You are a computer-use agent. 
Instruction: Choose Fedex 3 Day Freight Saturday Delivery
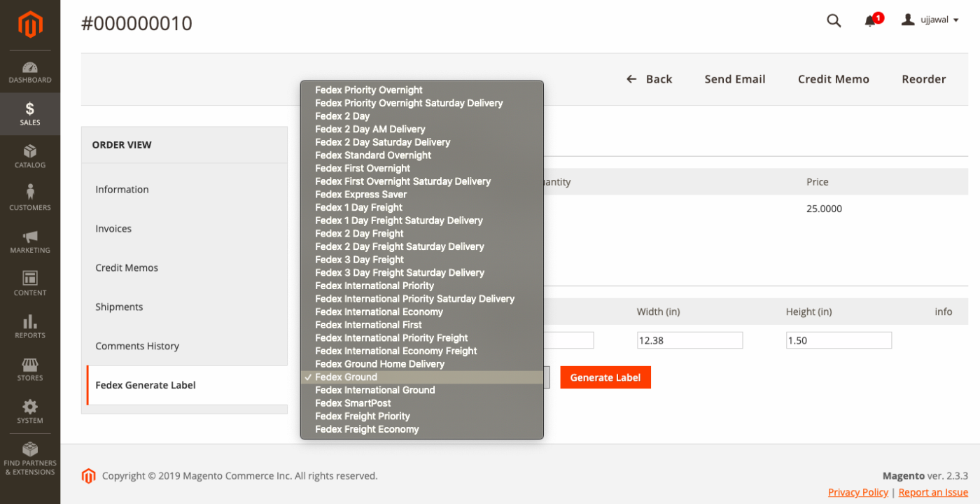click(422, 273)
